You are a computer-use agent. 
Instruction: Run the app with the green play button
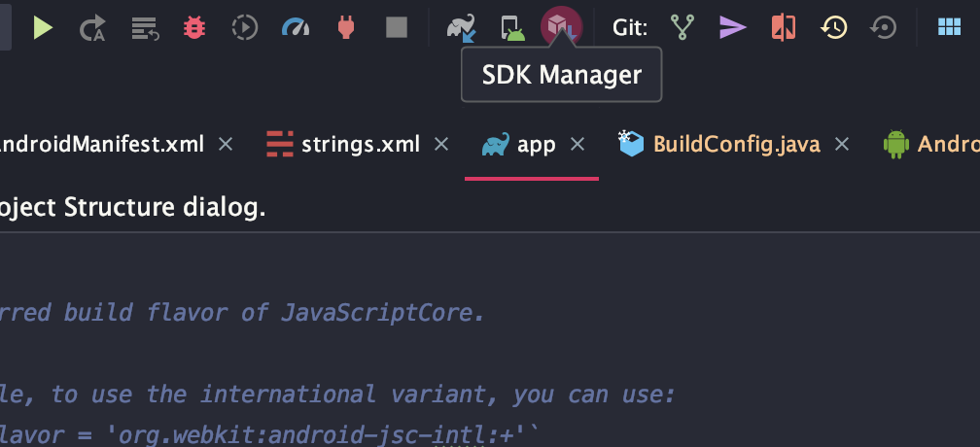coord(43,27)
